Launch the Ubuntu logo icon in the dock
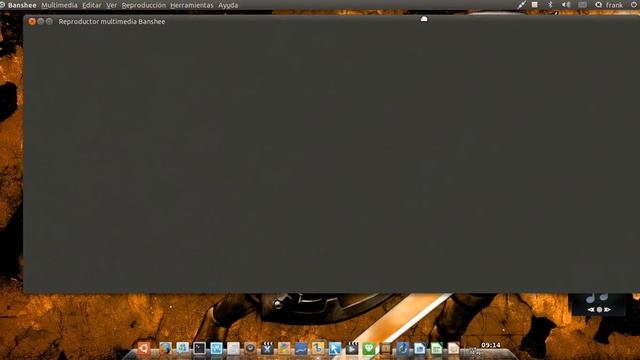Image resolution: width=640 pixels, height=360 pixels. click(144, 348)
